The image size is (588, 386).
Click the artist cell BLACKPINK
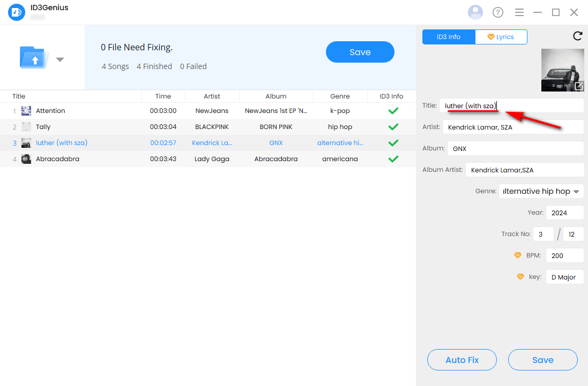(212, 127)
